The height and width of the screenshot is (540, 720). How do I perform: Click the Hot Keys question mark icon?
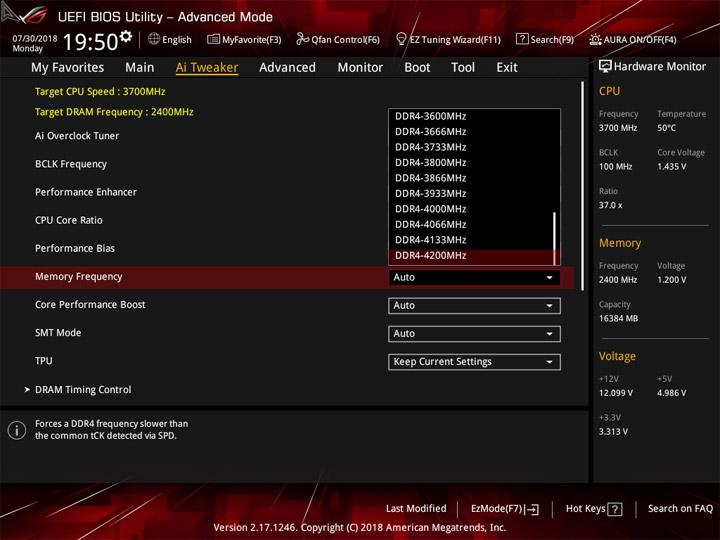(x=615, y=509)
